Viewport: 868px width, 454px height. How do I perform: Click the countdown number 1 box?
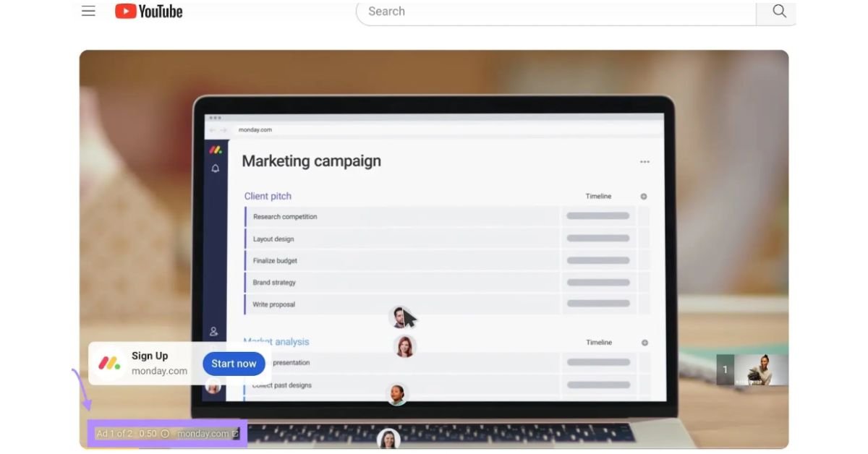click(726, 369)
